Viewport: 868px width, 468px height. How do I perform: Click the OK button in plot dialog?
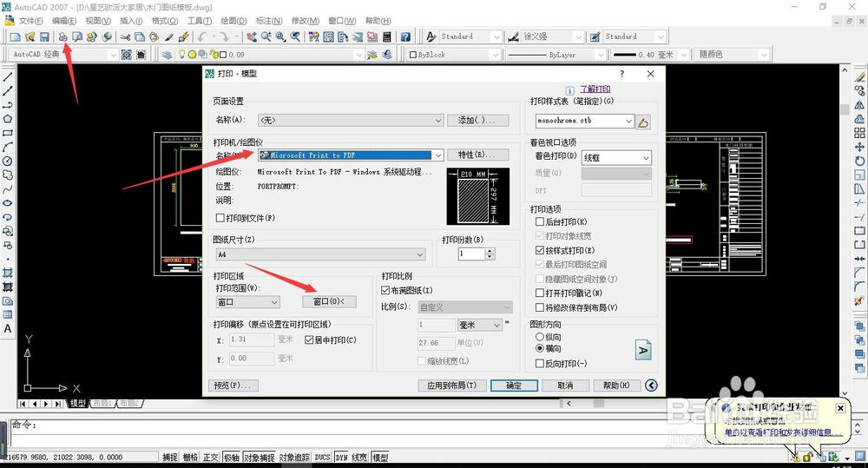point(514,386)
